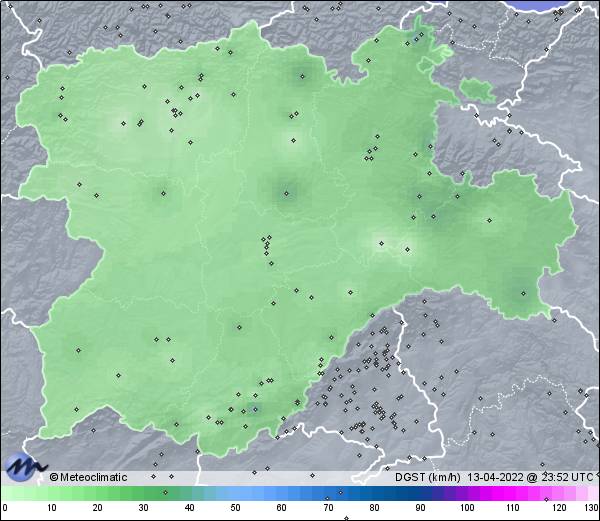Click the scale label 30

coord(143,508)
